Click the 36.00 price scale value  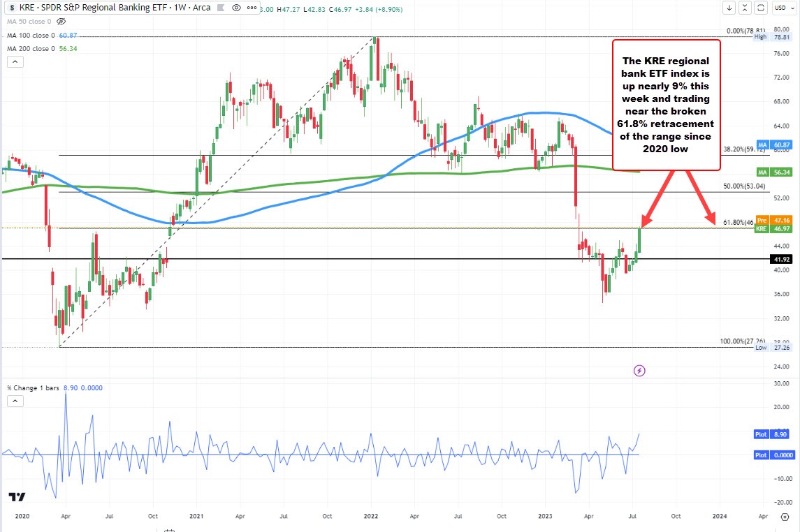781,294
